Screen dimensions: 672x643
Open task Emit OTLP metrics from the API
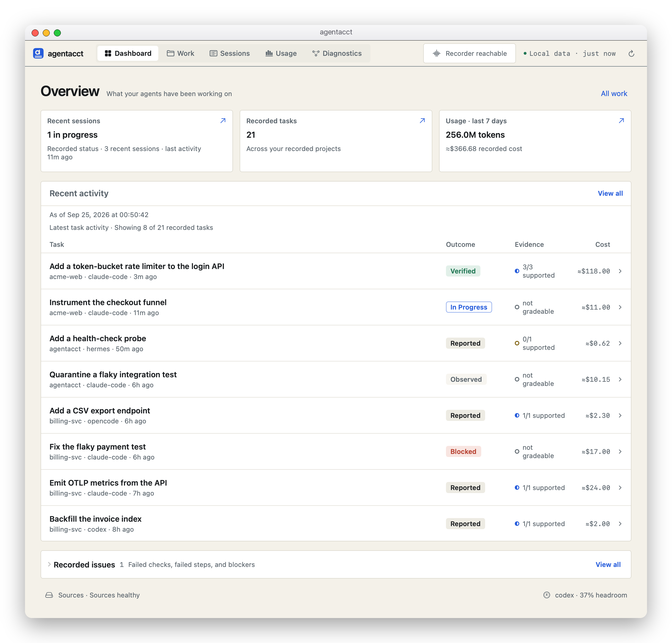[x=108, y=483]
